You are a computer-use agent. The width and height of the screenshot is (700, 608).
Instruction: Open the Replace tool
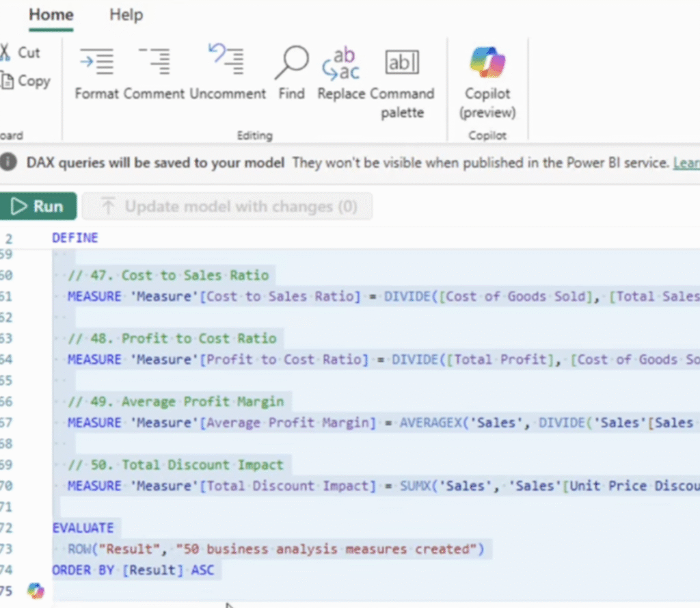pos(340,72)
